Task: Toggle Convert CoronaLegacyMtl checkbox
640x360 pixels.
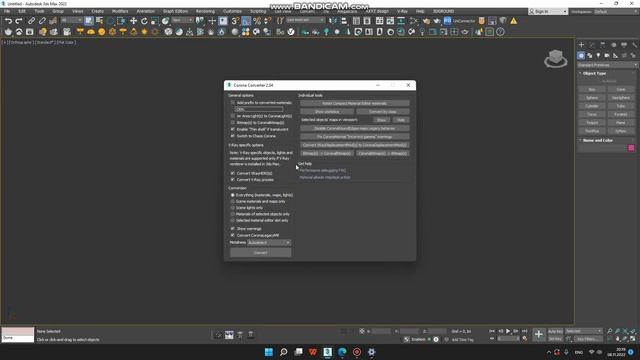Action: click(233, 236)
